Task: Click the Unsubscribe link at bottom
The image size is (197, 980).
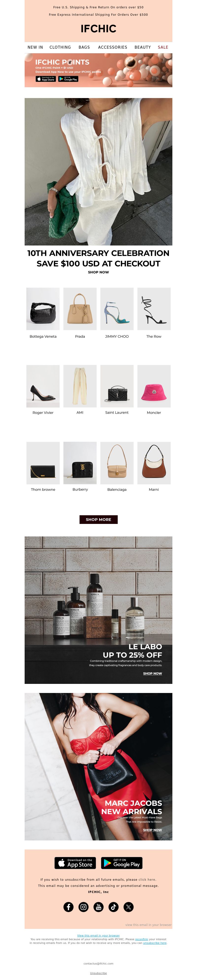Action: tap(98, 973)
